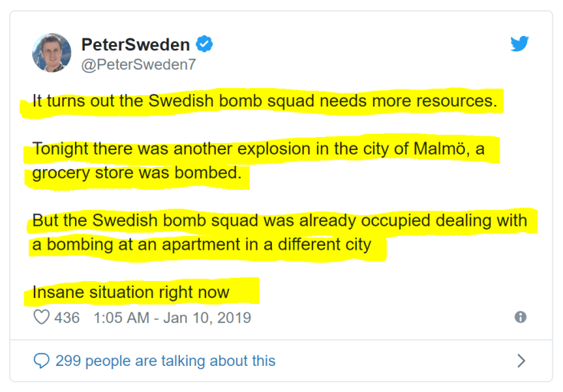563x392 pixels.
Task: Like the tweet with the heart icon
Action: pyautogui.click(x=41, y=317)
